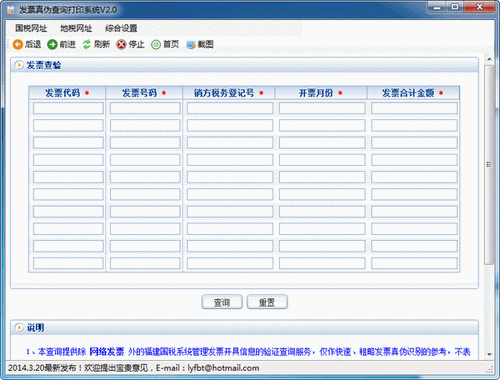This screenshot has width=500, height=380.
Task: Click the 重置 button
Action: click(x=267, y=302)
